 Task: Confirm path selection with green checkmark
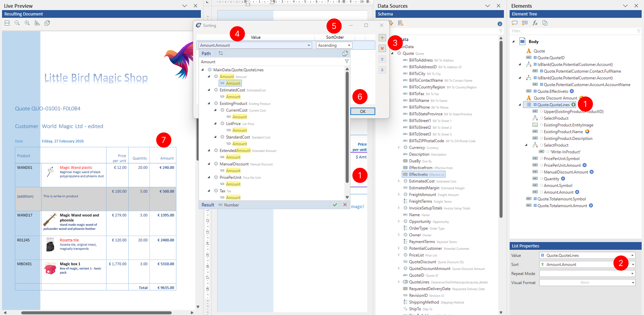[335, 205]
